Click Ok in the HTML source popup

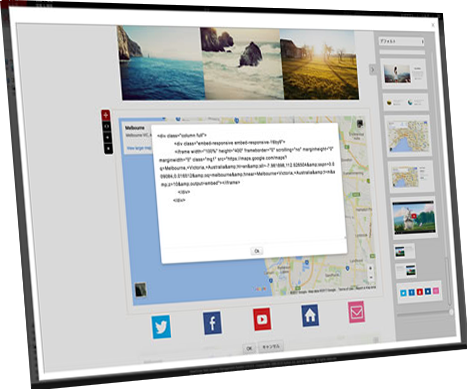coord(257,251)
